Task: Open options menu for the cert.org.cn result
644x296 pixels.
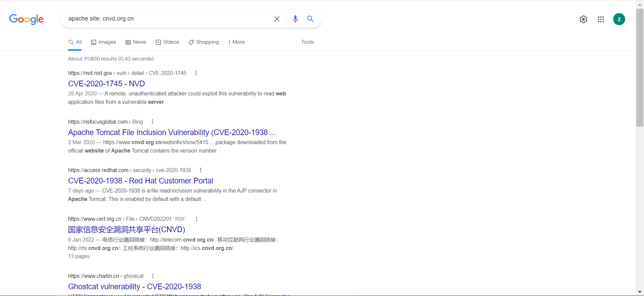Action: pos(197,219)
